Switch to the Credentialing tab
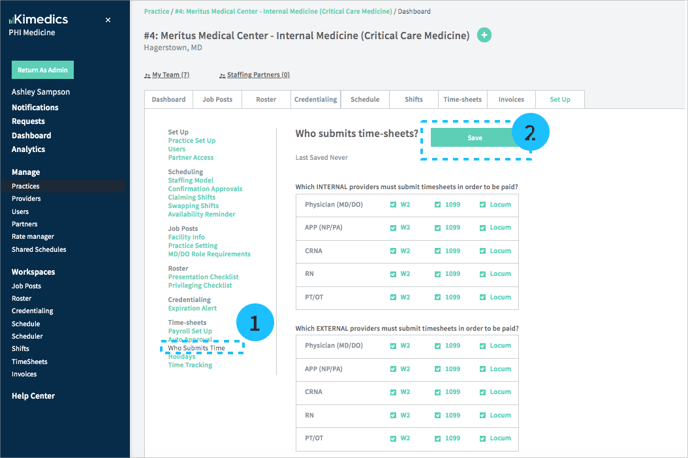 [x=315, y=100]
